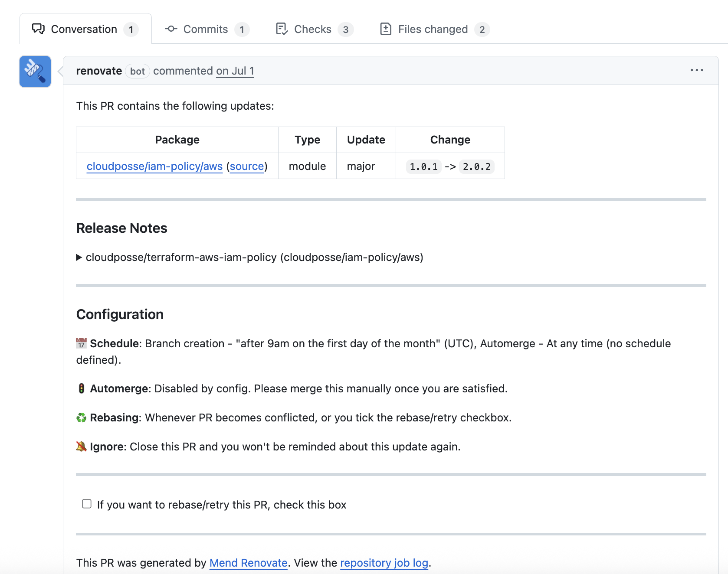Image resolution: width=728 pixels, height=574 pixels.
Task: Click the Conversation speech bubble icon
Action: point(38,29)
